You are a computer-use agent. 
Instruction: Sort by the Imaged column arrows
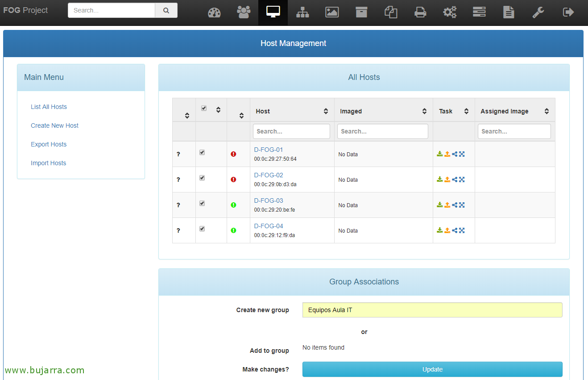pyautogui.click(x=424, y=111)
